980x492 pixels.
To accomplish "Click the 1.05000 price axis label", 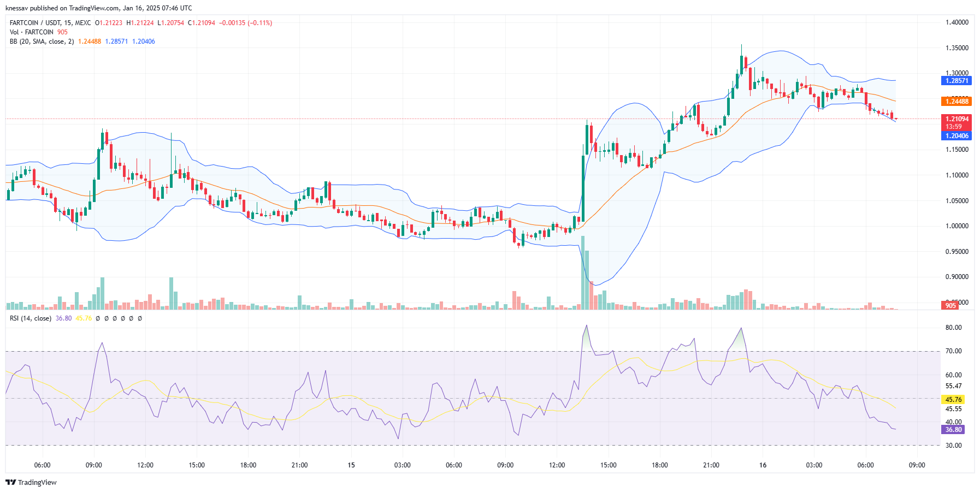I will click(957, 201).
